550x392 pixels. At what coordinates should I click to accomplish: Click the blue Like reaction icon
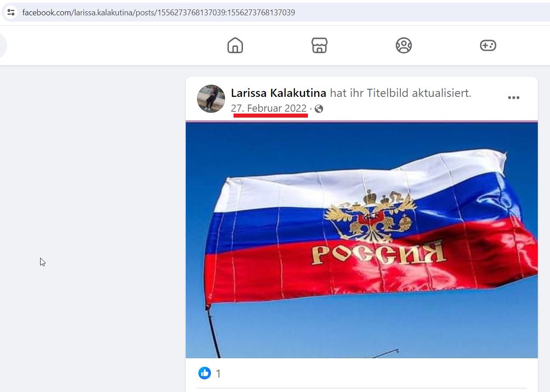pos(205,373)
